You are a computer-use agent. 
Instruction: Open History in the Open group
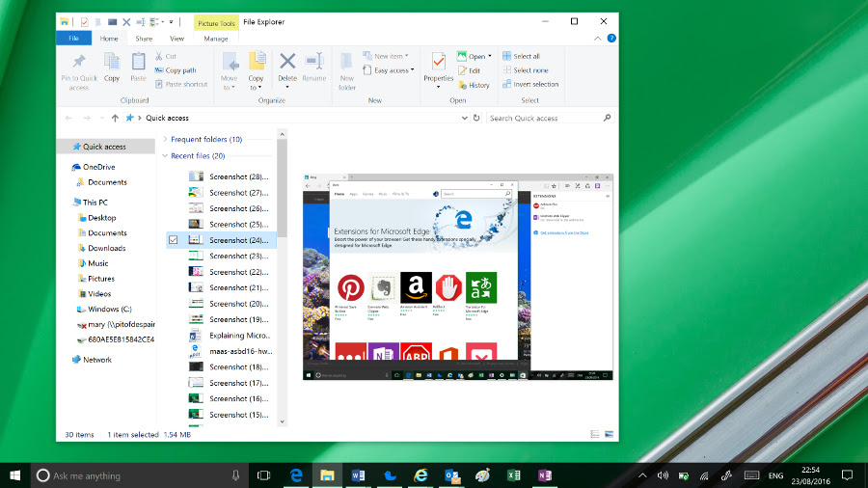click(474, 85)
